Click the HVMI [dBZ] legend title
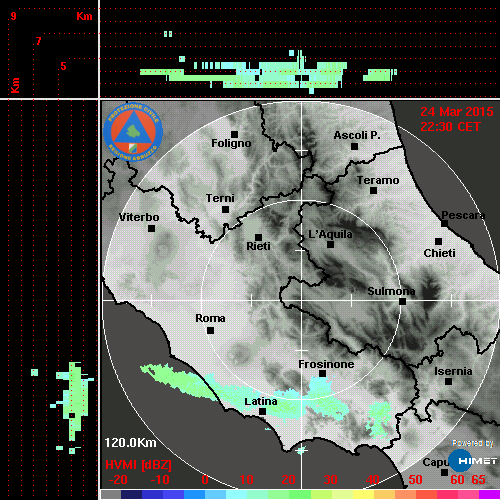This screenshot has height=500, width=500. click(138, 465)
